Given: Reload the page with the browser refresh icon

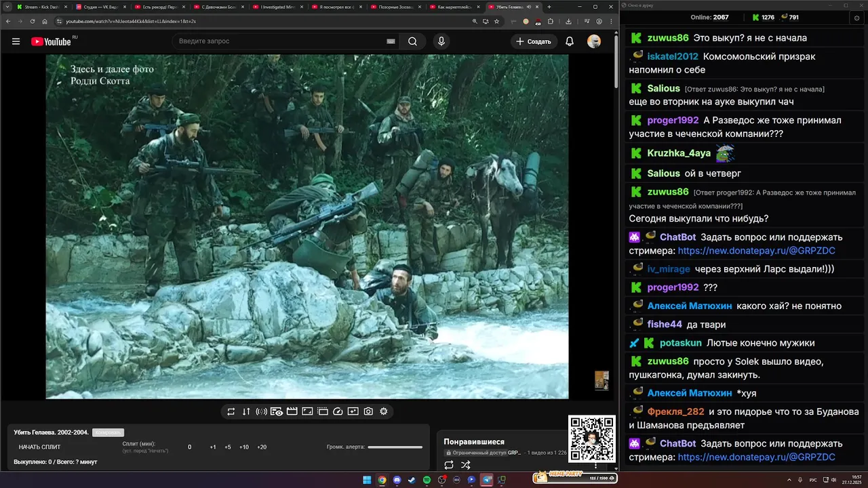Looking at the screenshot, I should point(32,21).
